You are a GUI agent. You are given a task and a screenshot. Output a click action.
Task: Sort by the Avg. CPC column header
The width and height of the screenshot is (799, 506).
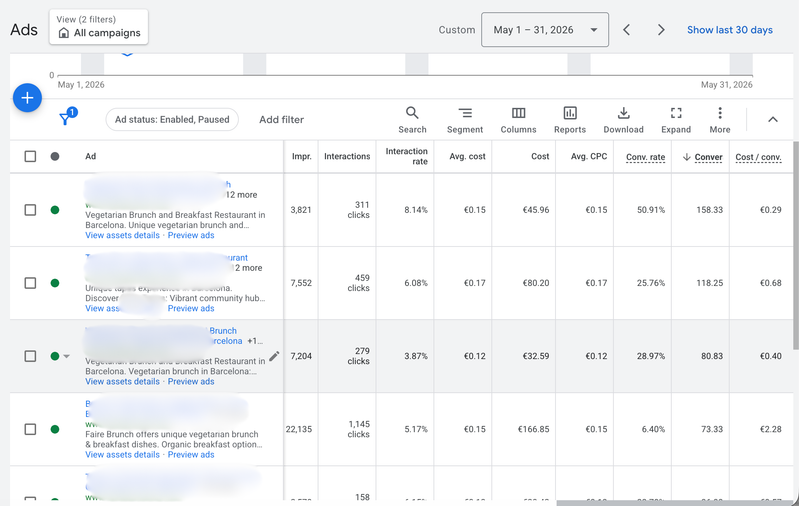tap(589, 156)
